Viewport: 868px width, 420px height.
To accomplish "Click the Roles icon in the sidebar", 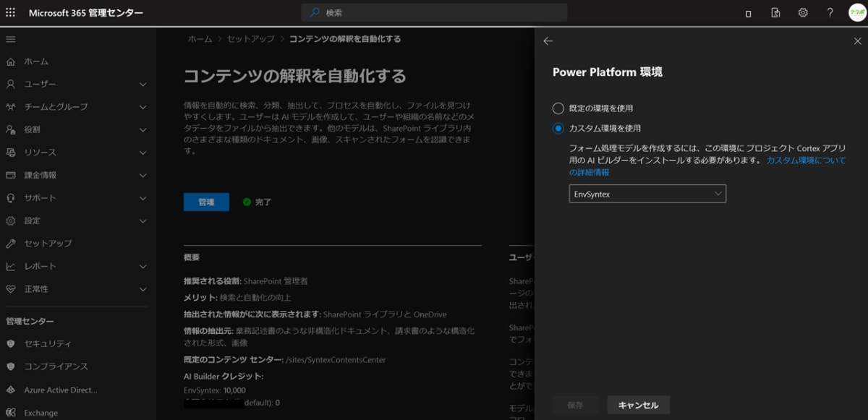I will (10, 129).
